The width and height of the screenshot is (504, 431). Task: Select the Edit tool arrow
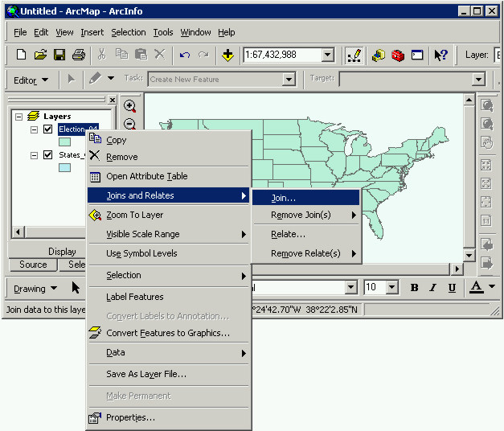coord(71,79)
